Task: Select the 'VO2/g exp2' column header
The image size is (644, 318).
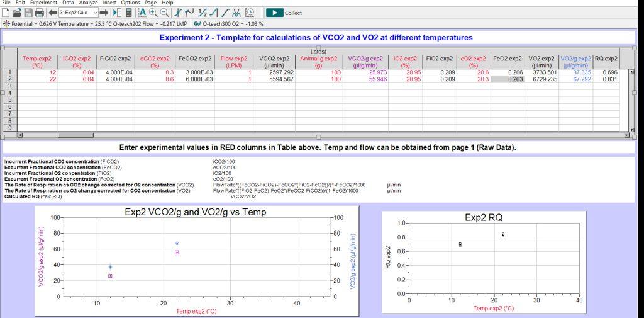Action: pyautogui.click(x=576, y=62)
